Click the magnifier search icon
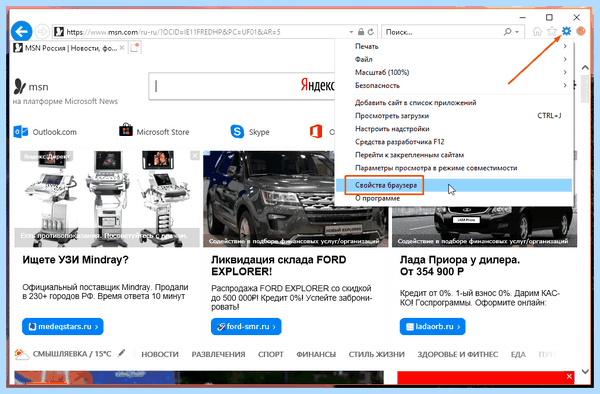The height and width of the screenshot is (394, 600). pyautogui.click(x=507, y=32)
